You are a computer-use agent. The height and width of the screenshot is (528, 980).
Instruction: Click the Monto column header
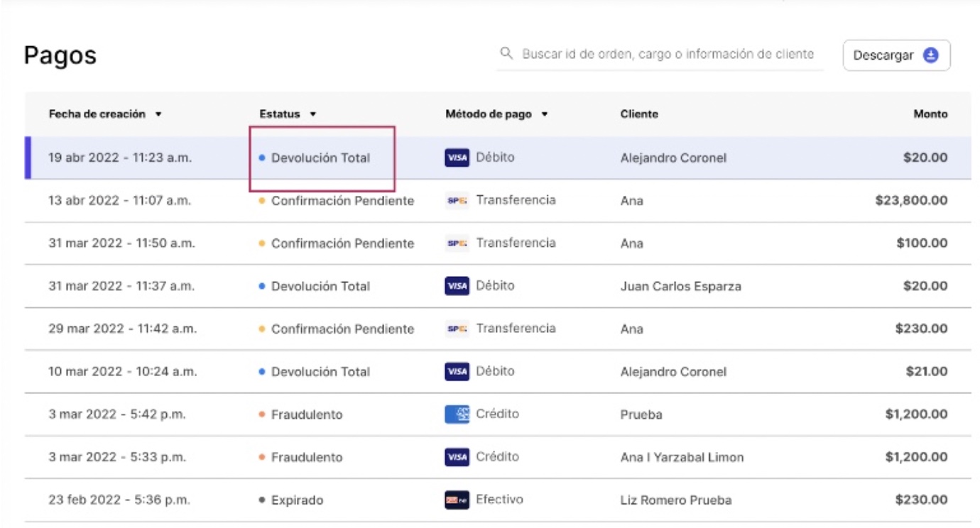pyautogui.click(x=930, y=114)
